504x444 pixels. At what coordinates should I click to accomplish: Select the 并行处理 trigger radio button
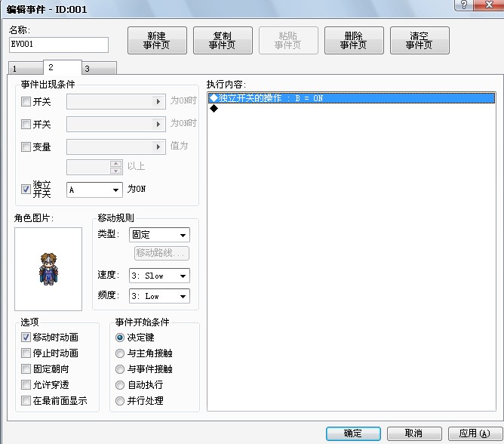120,401
